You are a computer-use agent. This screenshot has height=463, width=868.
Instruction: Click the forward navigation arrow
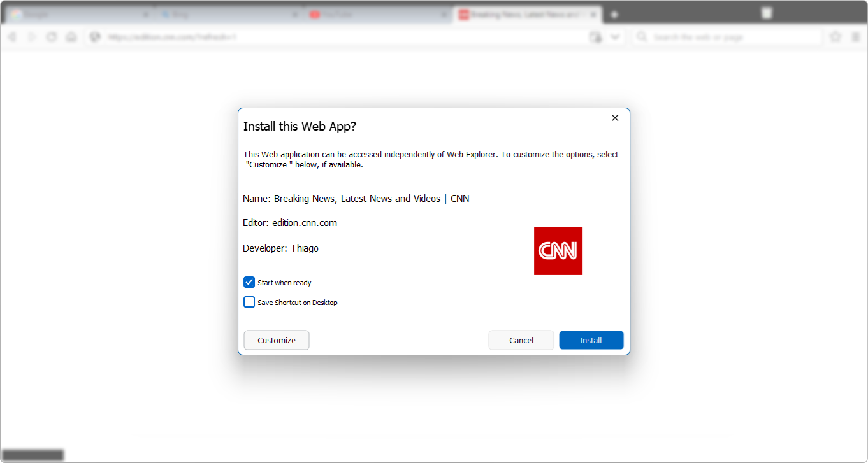(x=31, y=36)
